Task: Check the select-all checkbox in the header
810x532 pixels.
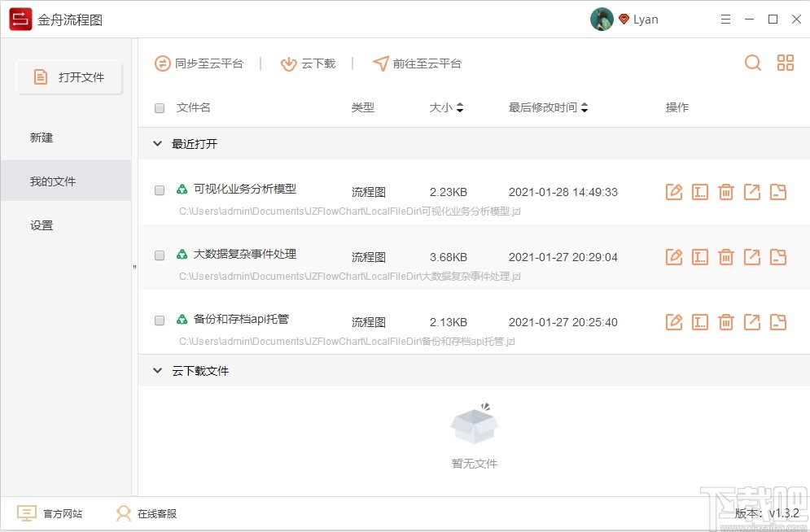Action: pos(160,107)
